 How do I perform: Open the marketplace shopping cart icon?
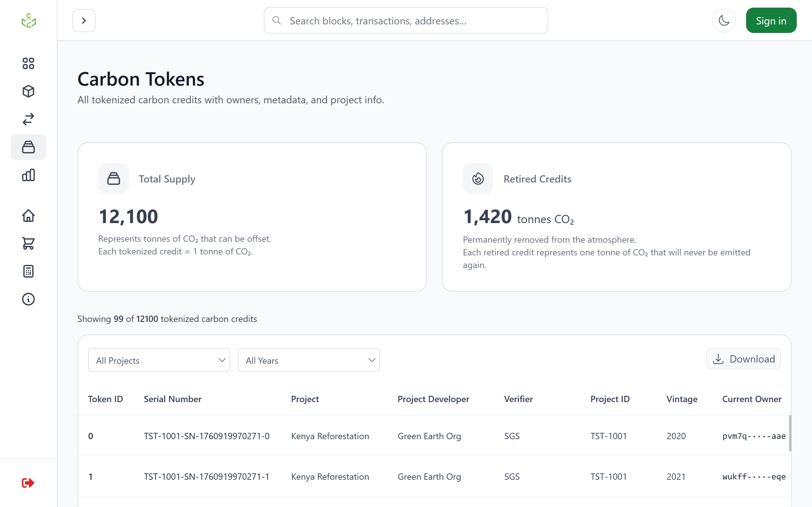(28, 243)
